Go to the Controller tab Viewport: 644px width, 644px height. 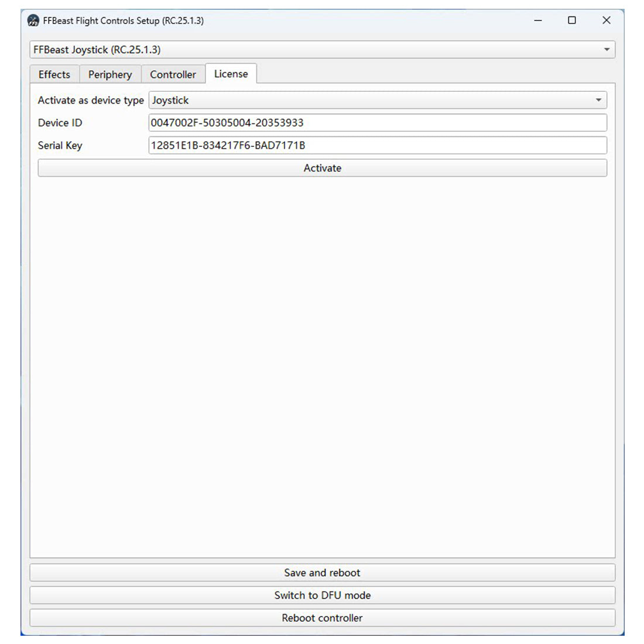click(x=173, y=74)
